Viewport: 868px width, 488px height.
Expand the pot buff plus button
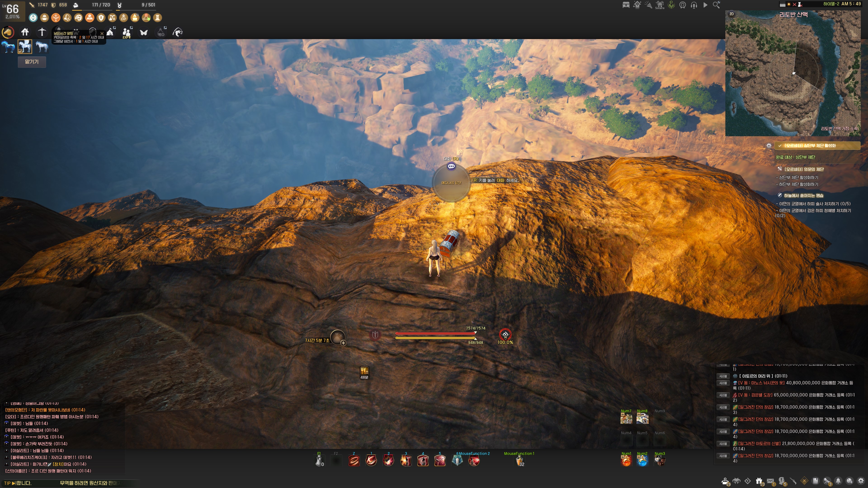[x=343, y=343]
